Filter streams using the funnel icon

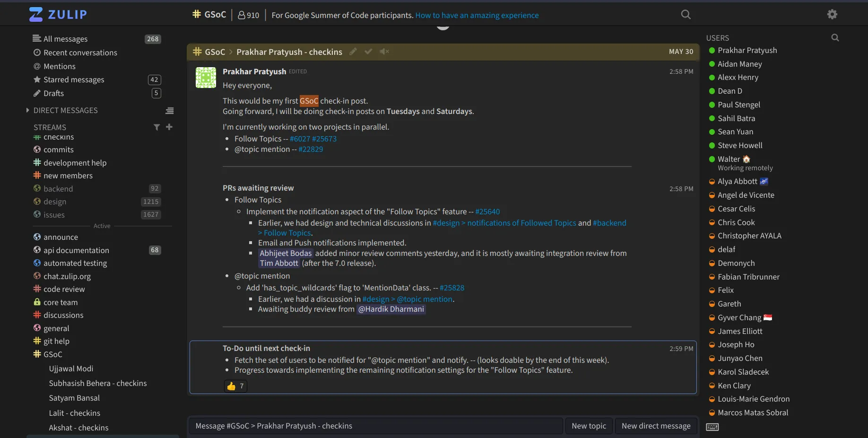tap(156, 127)
